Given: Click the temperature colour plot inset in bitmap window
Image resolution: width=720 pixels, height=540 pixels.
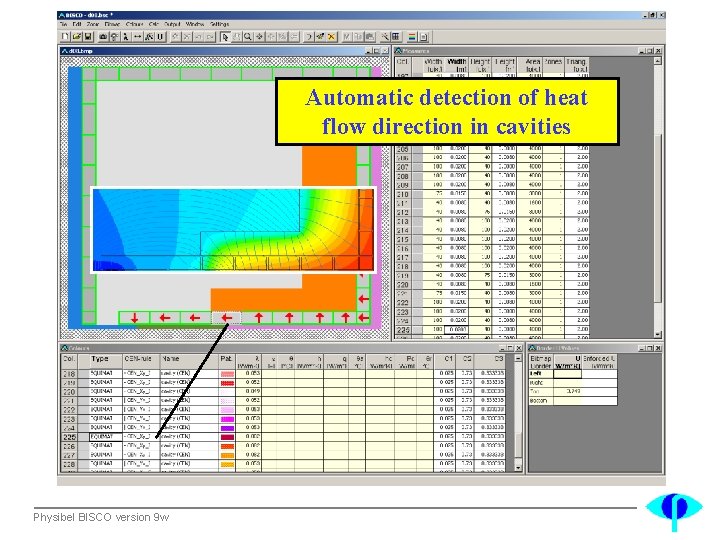Looking at the screenshot, I should point(233,230).
